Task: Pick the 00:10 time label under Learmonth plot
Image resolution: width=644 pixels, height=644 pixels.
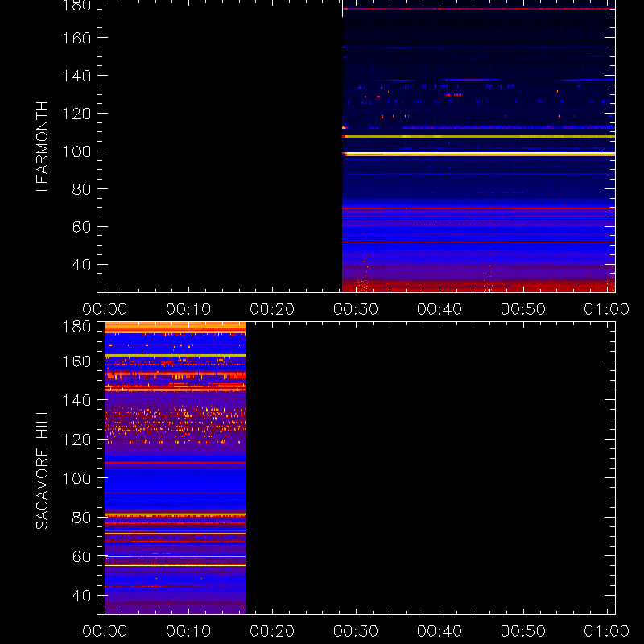Action: point(188,309)
